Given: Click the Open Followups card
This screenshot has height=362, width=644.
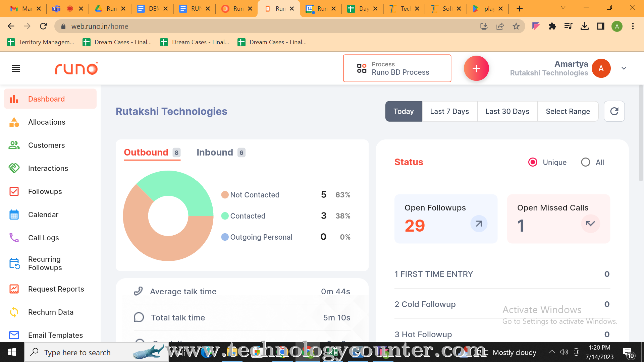Looking at the screenshot, I should click(446, 219).
